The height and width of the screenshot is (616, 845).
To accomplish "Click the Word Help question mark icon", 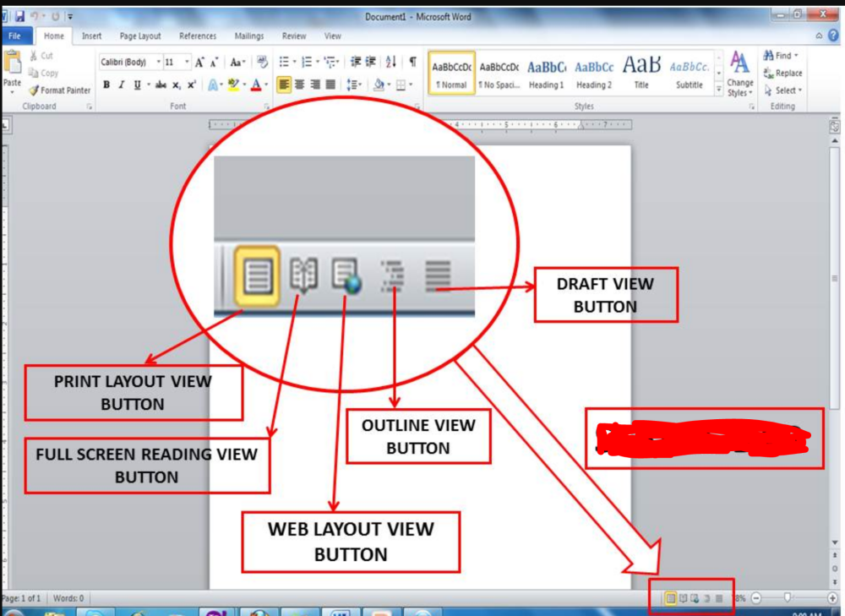I will (832, 36).
